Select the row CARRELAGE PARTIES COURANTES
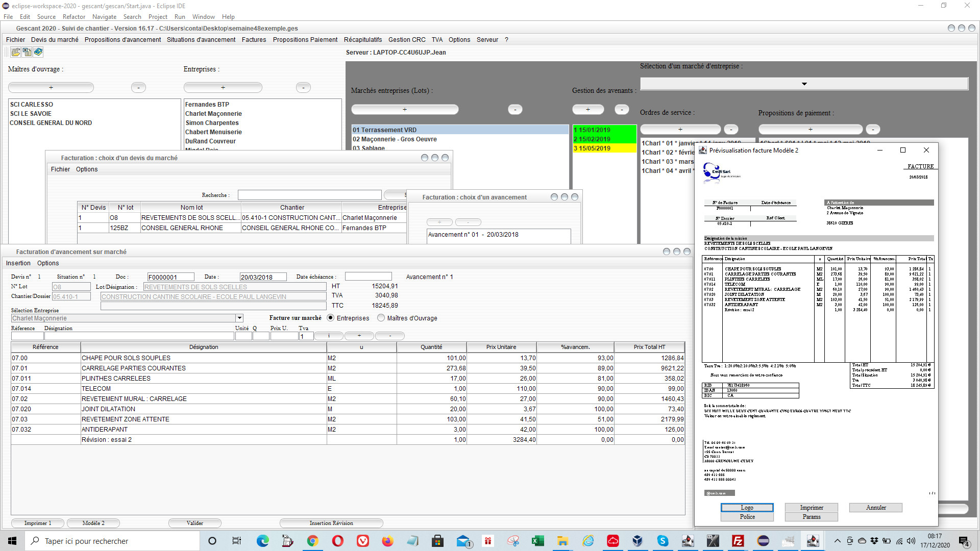 348,368
